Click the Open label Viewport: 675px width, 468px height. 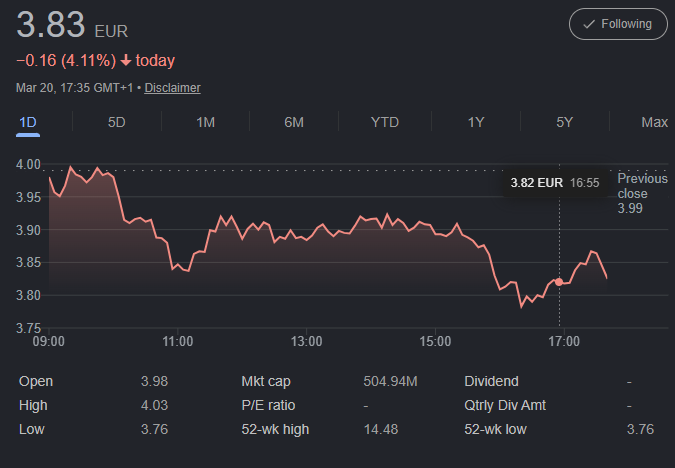point(36,381)
